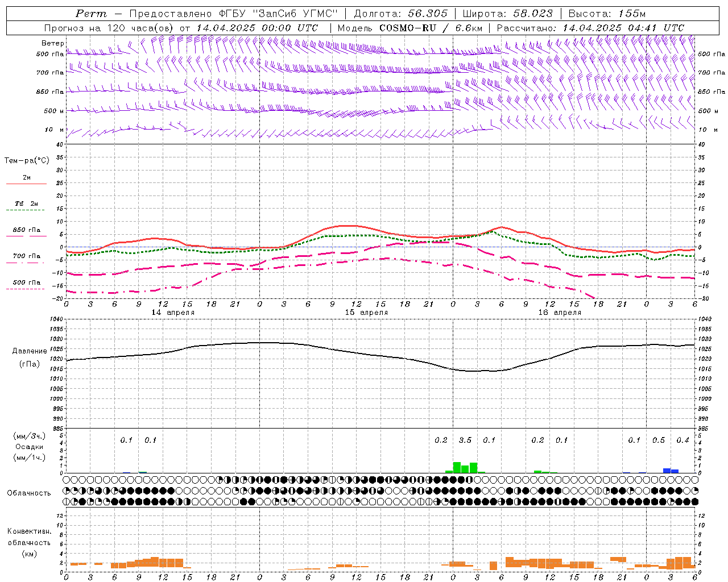Click "500 гПа" entry in temperature legend
The width and height of the screenshot is (728, 582).
[27, 282]
